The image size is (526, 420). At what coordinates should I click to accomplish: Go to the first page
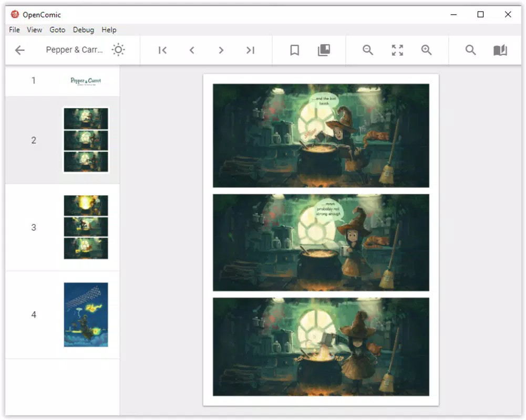pyautogui.click(x=162, y=50)
